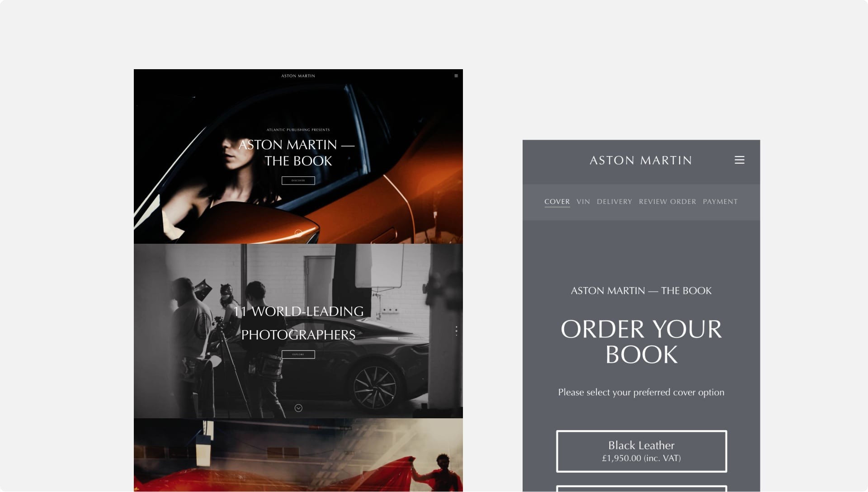Click 'Please select your preferred cover option' text
Image resolution: width=868 pixels, height=492 pixels.
(x=641, y=393)
